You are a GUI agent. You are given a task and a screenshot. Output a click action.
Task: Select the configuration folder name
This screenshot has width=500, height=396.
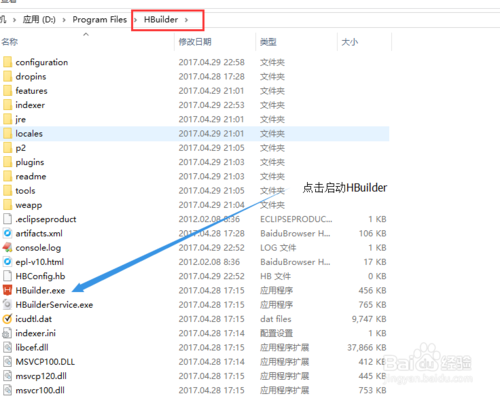[x=42, y=62]
